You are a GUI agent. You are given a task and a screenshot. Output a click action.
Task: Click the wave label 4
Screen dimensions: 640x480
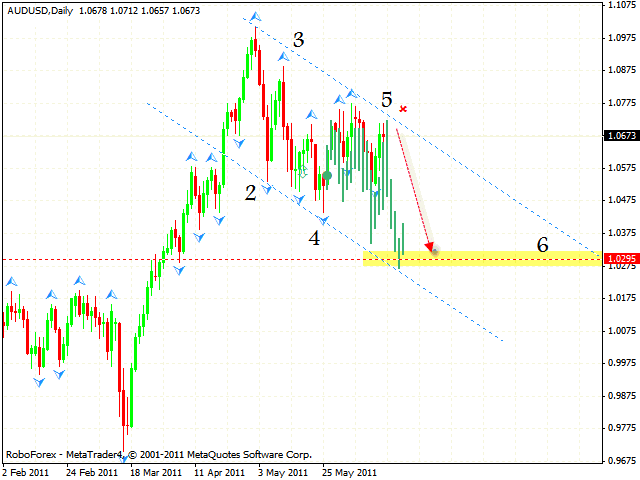[314, 238]
